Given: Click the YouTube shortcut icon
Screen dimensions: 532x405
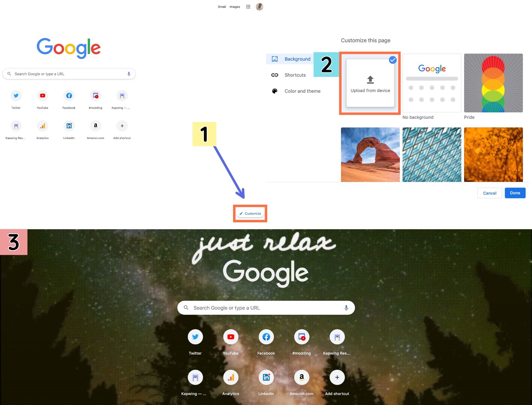Looking at the screenshot, I should tap(42, 95).
